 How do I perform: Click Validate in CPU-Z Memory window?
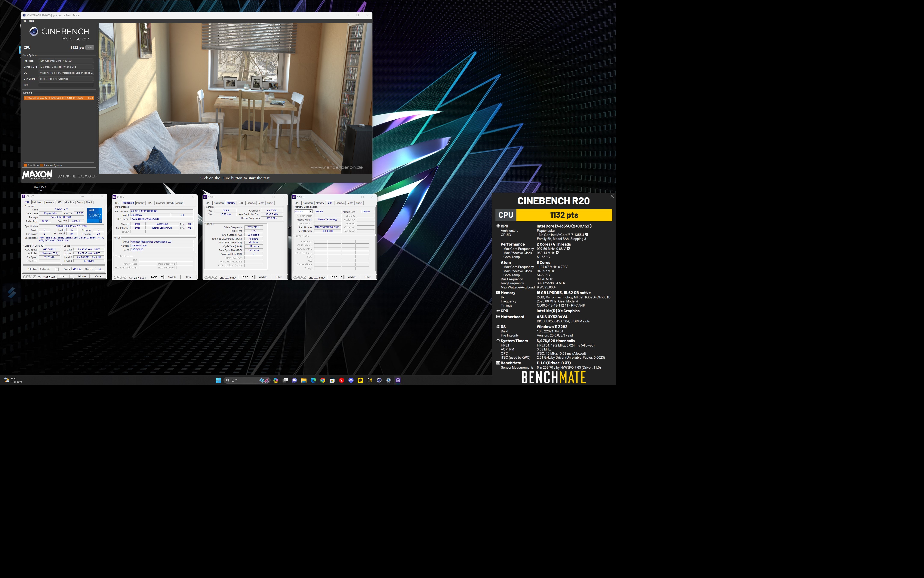[x=263, y=277]
